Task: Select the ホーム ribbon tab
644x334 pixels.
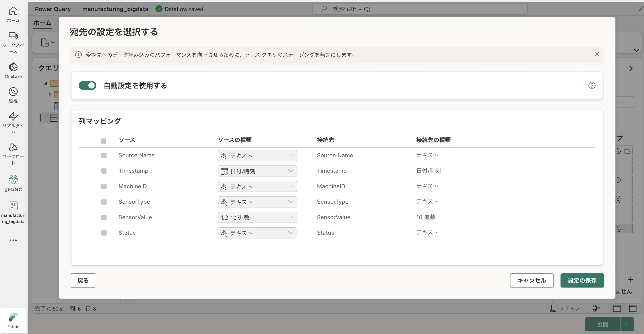Action: 42,23
